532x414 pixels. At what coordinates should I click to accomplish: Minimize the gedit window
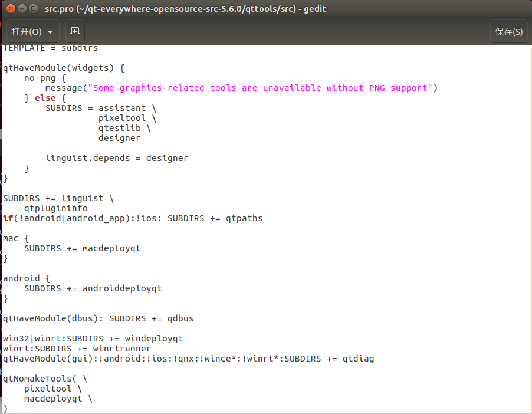(x=22, y=8)
